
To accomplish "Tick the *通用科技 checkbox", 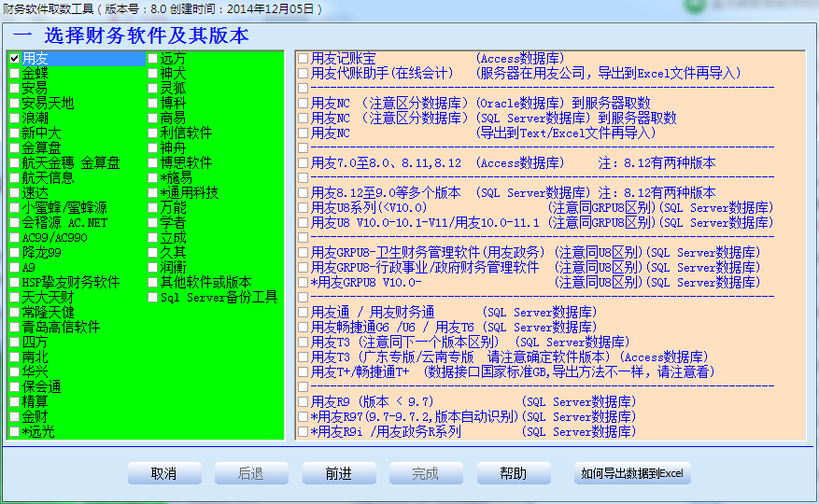I will coord(152,193).
